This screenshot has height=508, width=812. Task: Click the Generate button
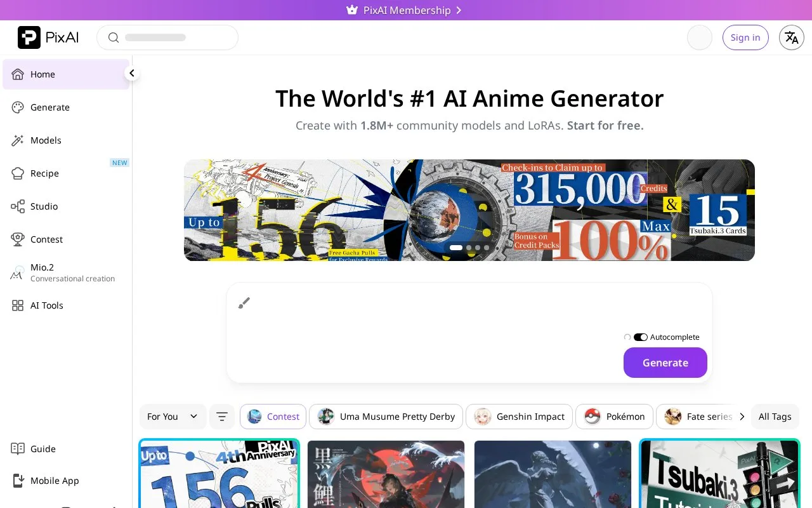click(x=665, y=363)
